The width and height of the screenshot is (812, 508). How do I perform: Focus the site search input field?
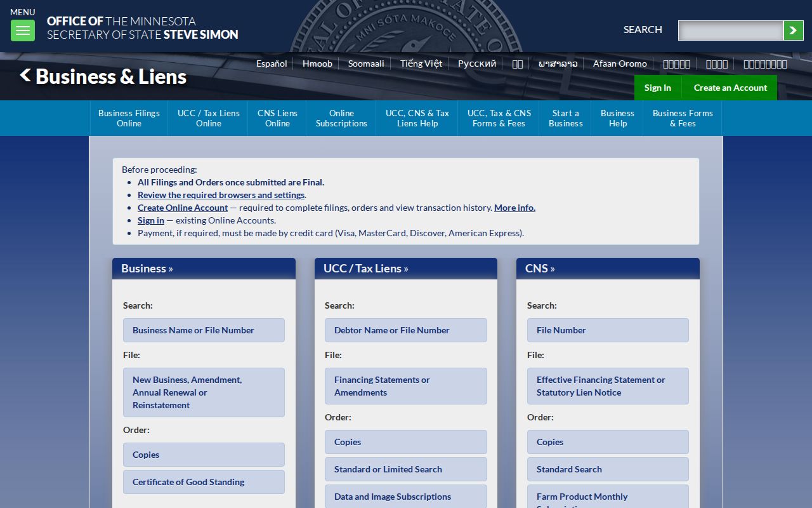click(x=731, y=30)
